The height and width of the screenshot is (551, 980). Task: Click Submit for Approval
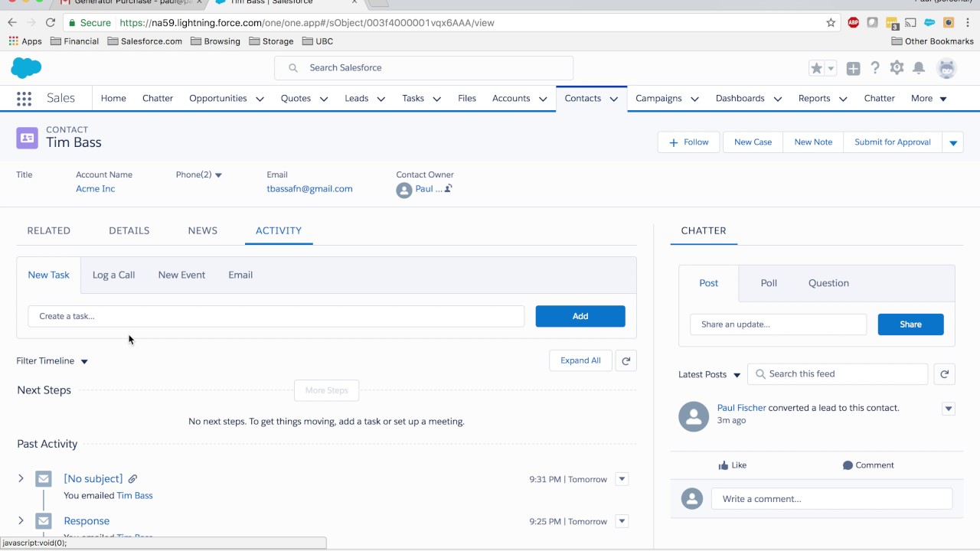893,142
